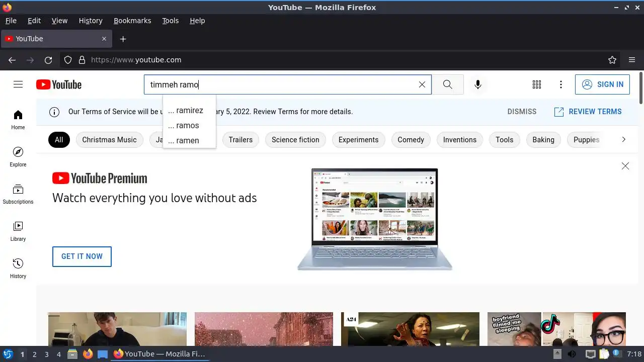This screenshot has height=362, width=644.
Task: Open the three-dot settings menu
Action: tap(561, 84)
